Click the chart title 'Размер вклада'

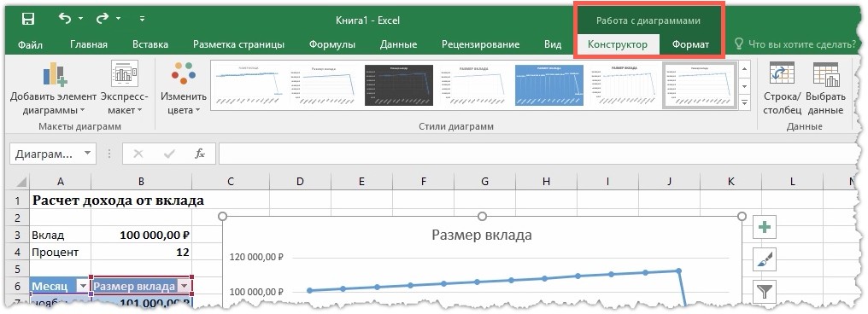pos(482,235)
